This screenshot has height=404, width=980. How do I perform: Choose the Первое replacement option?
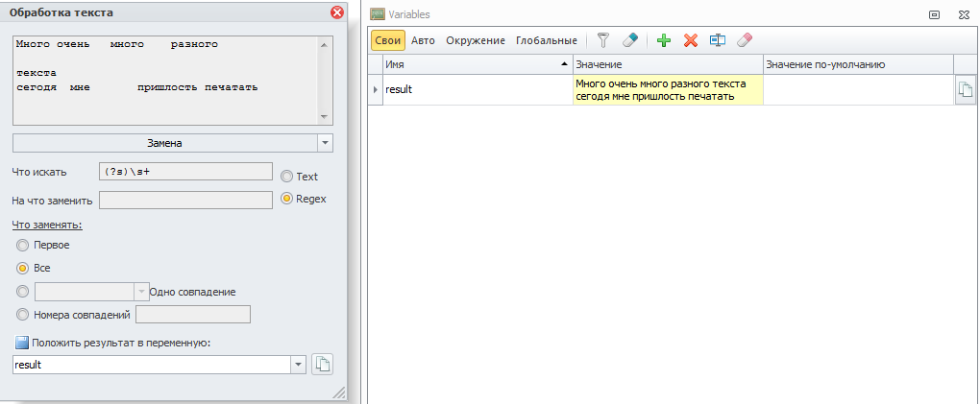(x=23, y=245)
